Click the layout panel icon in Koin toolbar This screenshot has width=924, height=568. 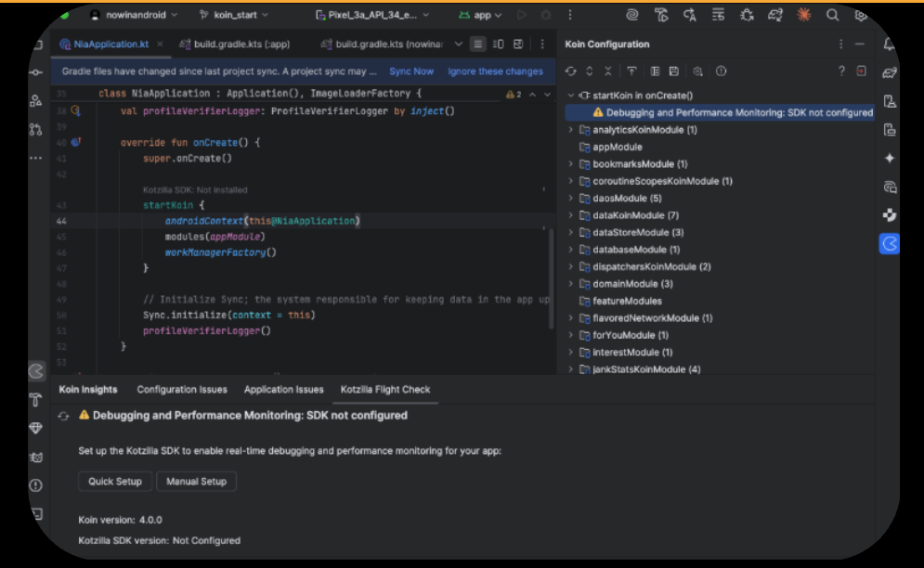[655, 71]
